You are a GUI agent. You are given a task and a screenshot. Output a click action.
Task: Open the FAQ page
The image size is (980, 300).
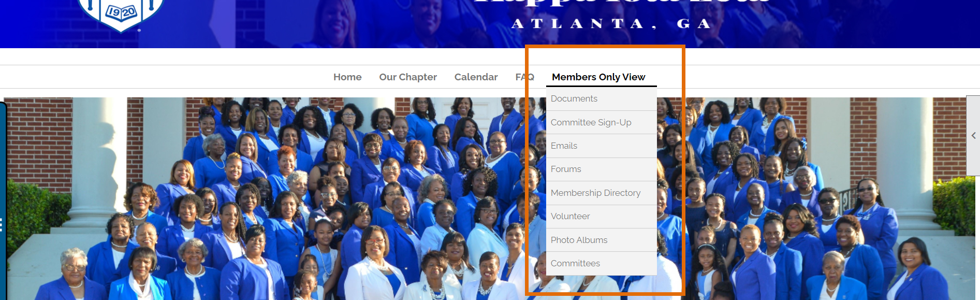[524, 77]
